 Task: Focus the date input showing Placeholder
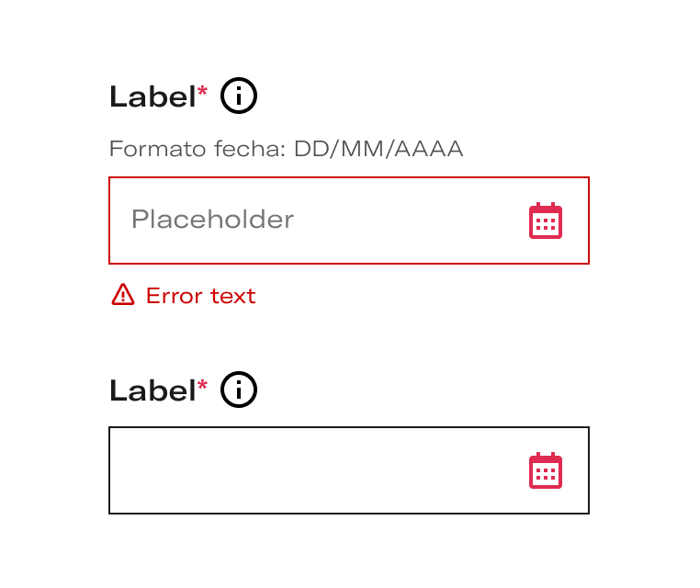pos(349,220)
